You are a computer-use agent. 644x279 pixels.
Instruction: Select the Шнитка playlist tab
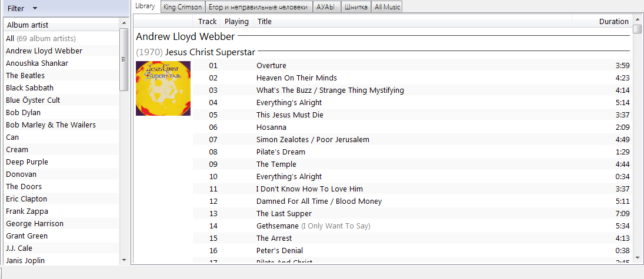(357, 7)
